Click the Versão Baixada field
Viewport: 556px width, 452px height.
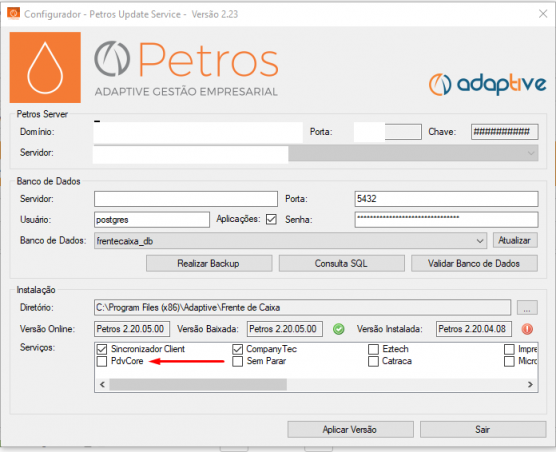click(285, 329)
